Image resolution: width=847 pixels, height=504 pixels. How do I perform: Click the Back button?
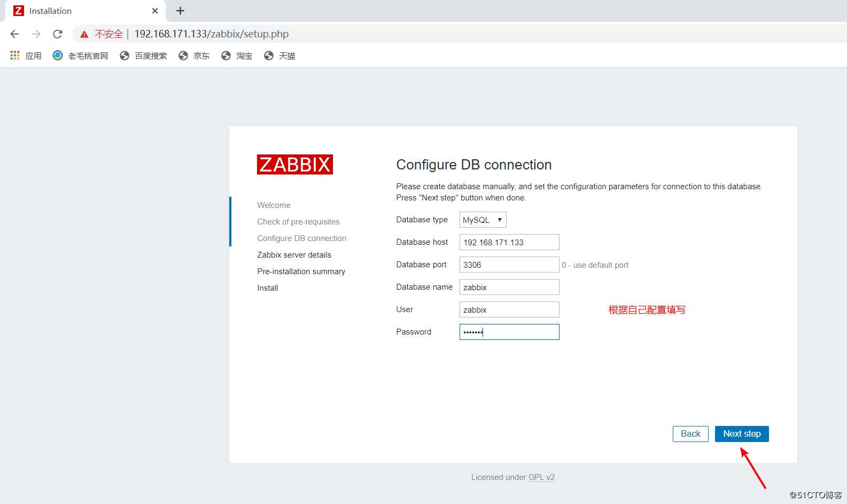click(690, 434)
